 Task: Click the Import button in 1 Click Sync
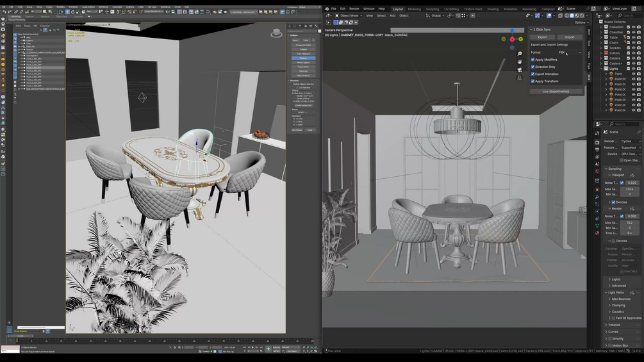click(569, 37)
